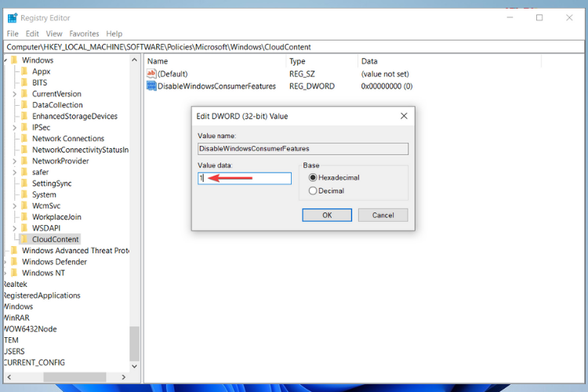The height and width of the screenshot is (392, 588).
Task: Select the Realtek tree entry
Action: [16, 284]
